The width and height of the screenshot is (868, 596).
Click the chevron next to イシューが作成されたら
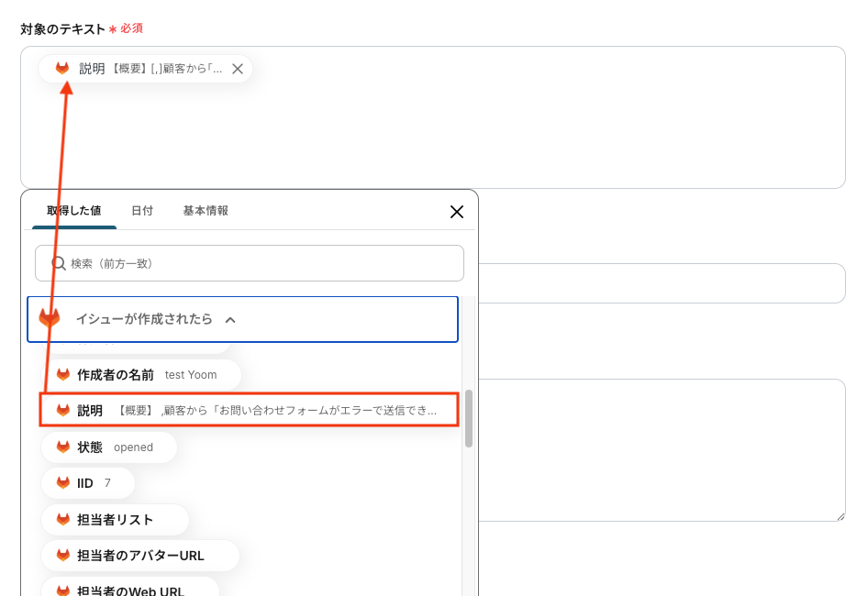(x=230, y=320)
